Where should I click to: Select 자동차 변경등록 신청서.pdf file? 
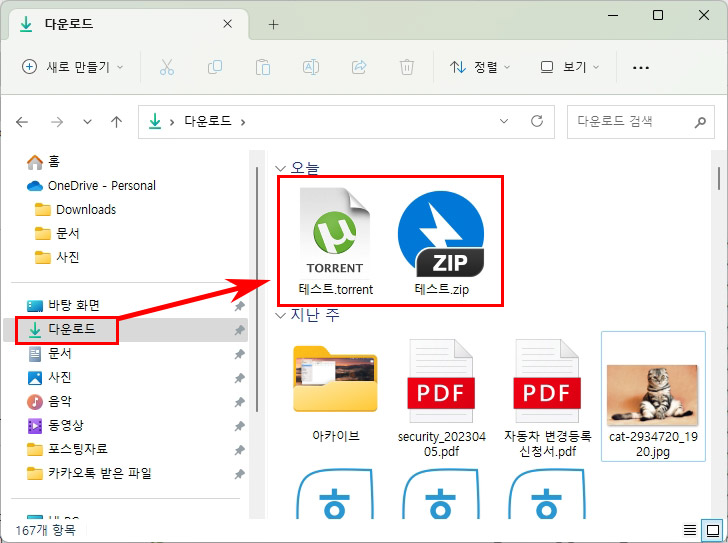(x=547, y=398)
